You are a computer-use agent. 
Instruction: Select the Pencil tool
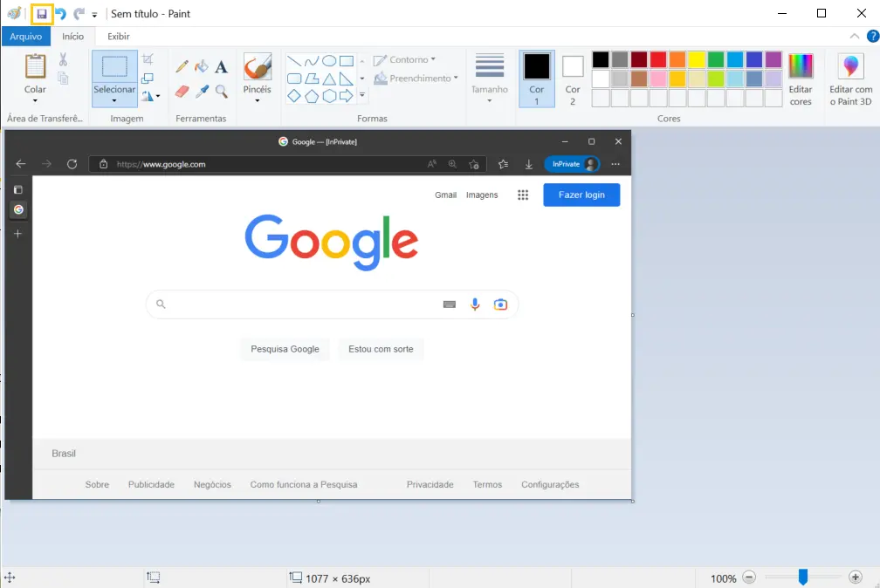(182, 66)
